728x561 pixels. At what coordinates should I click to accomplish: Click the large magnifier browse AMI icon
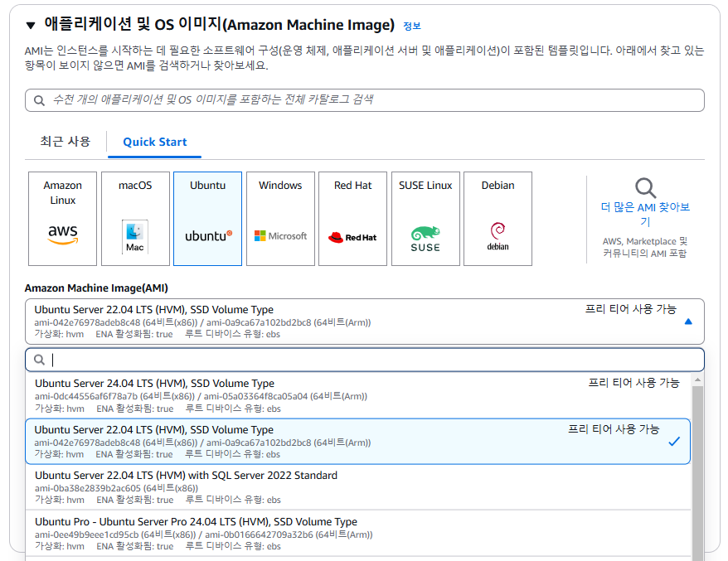[x=645, y=188]
